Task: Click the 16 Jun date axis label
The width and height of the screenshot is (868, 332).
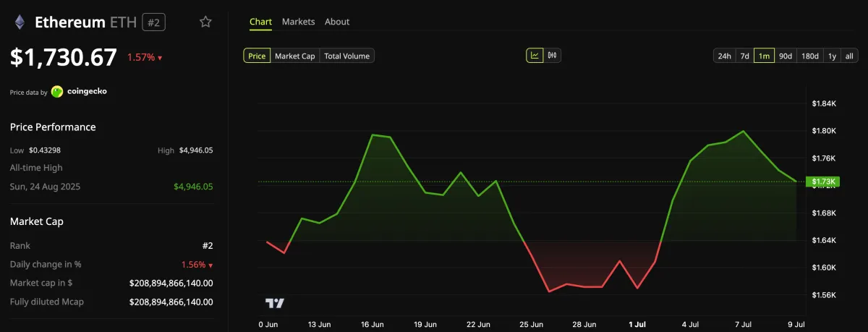Action: 373,325
